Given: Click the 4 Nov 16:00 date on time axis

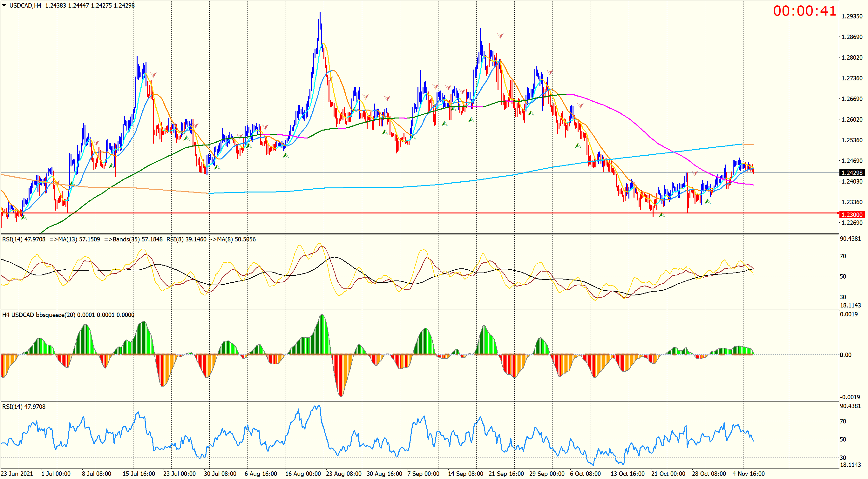Looking at the screenshot, I should pyautogui.click(x=749, y=474).
